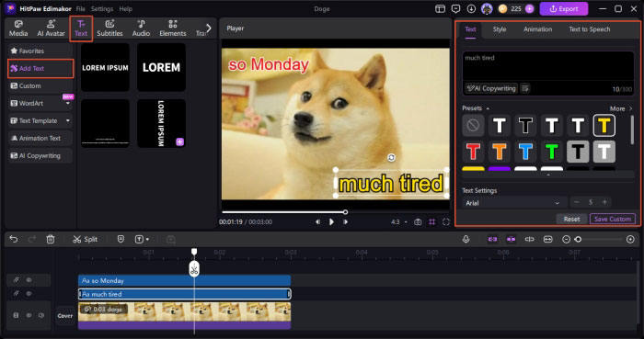Enter fullscreen preview in player
This screenshot has height=339, width=644.
pos(446,221)
